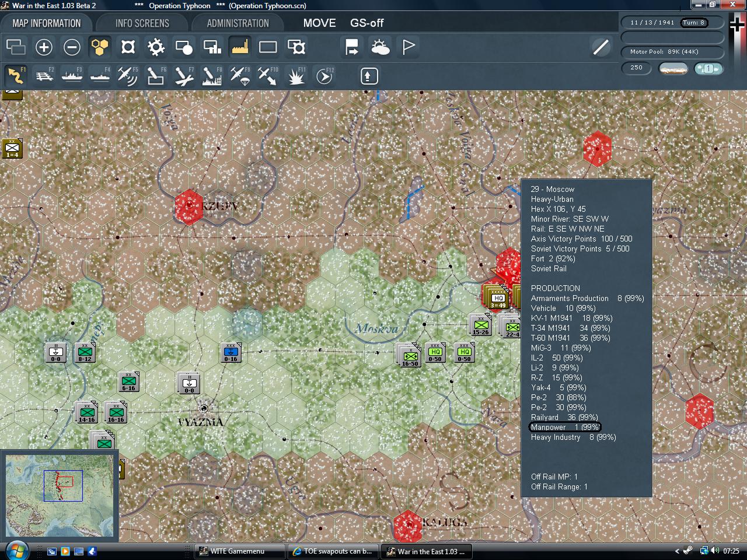Click the minimap overview
The width and height of the screenshot is (747, 560).
[59, 495]
